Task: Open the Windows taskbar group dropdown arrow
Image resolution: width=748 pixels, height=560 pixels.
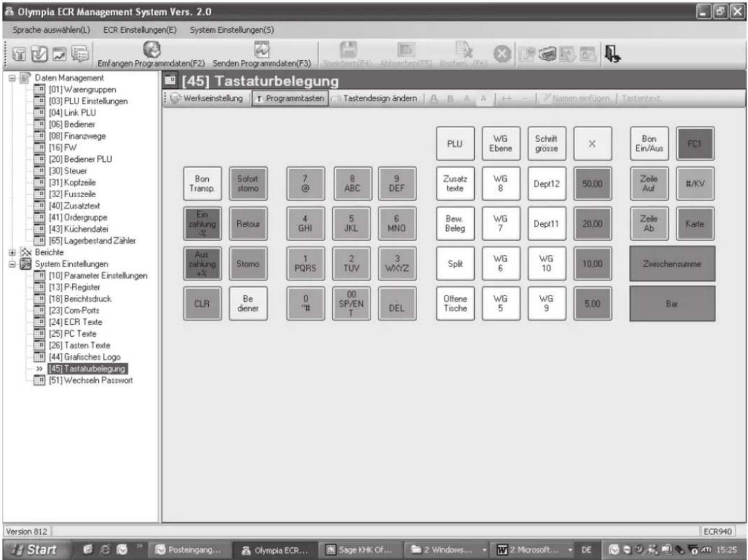Action: [484, 550]
